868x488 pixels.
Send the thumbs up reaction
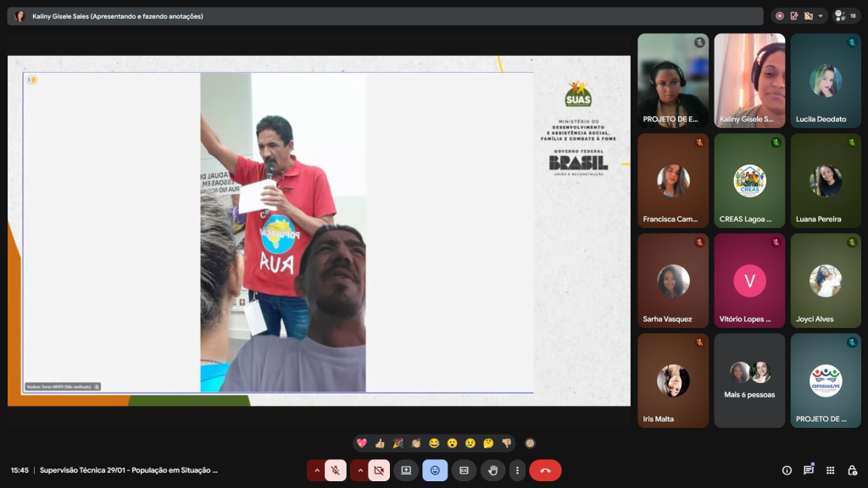click(380, 443)
